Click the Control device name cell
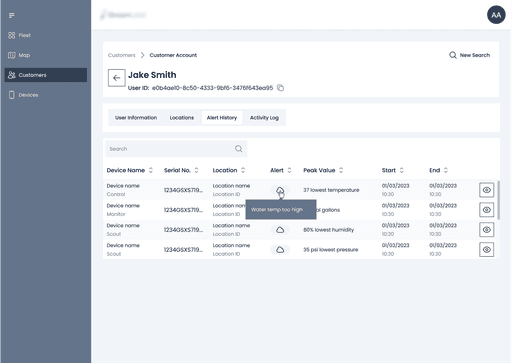The height and width of the screenshot is (363, 512). point(123,190)
